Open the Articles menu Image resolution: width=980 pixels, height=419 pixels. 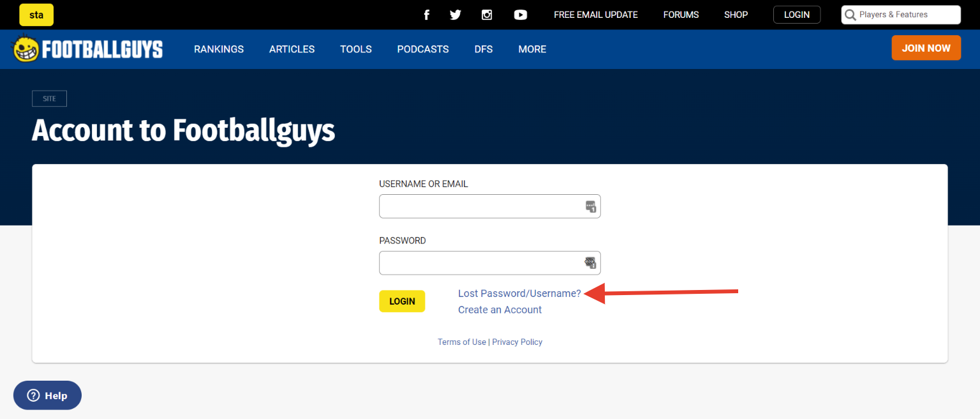pos(292,49)
